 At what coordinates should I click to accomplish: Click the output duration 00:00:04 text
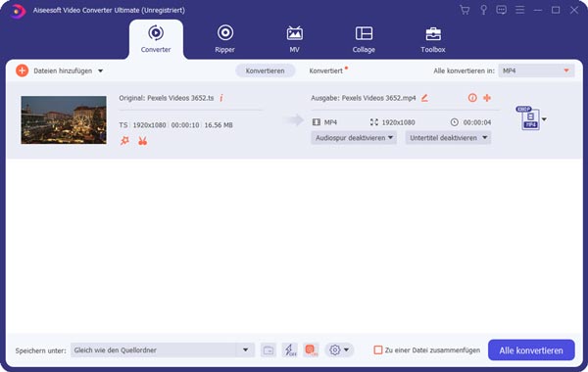(x=477, y=122)
